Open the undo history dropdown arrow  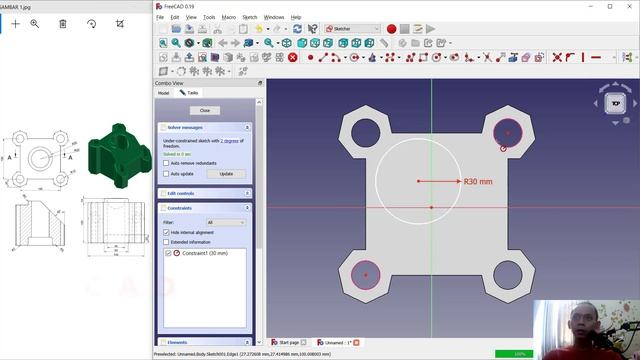[x=268, y=29]
